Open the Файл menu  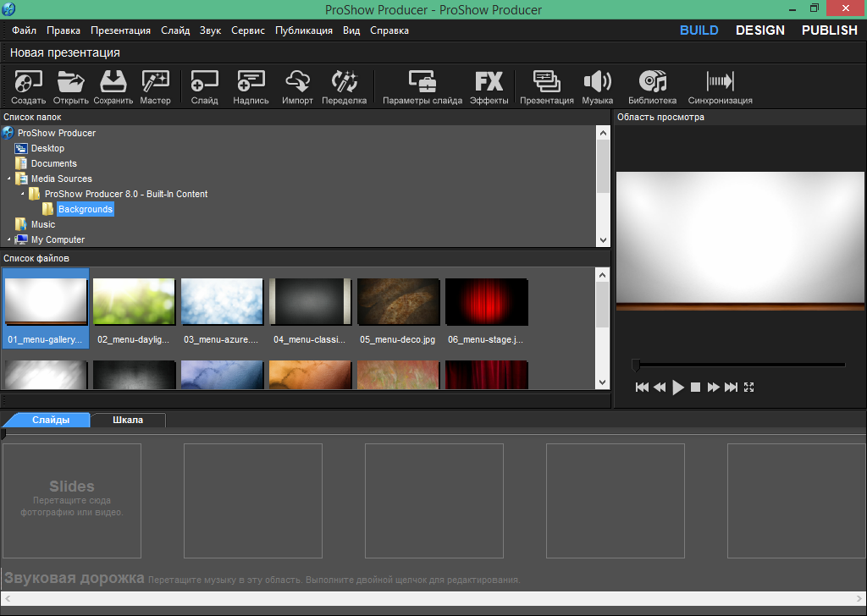[x=24, y=30]
